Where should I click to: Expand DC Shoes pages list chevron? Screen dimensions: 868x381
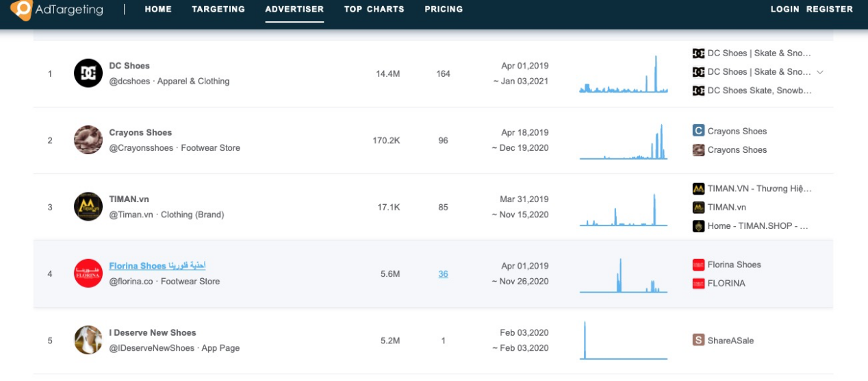820,72
